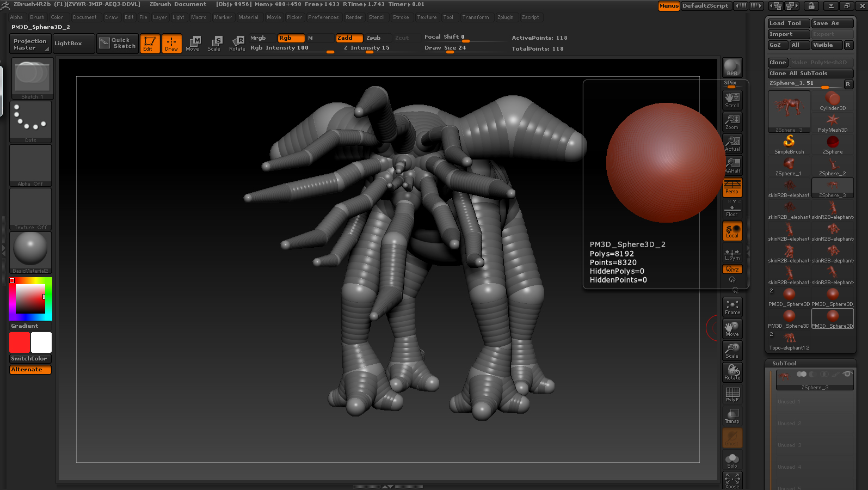The image size is (868, 490).
Task: Switch to the top toolbar Rotate mode
Action: point(237,44)
